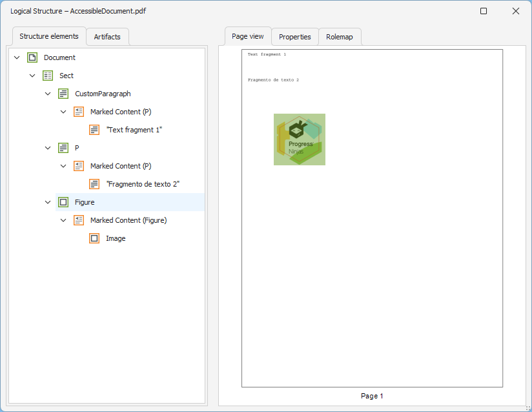The height and width of the screenshot is (412, 532).
Task: Click the Figure element icon
Action: [x=63, y=202]
